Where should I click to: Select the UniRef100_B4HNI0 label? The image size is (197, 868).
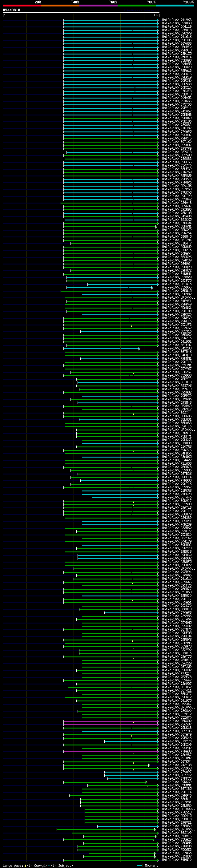point(177,860)
